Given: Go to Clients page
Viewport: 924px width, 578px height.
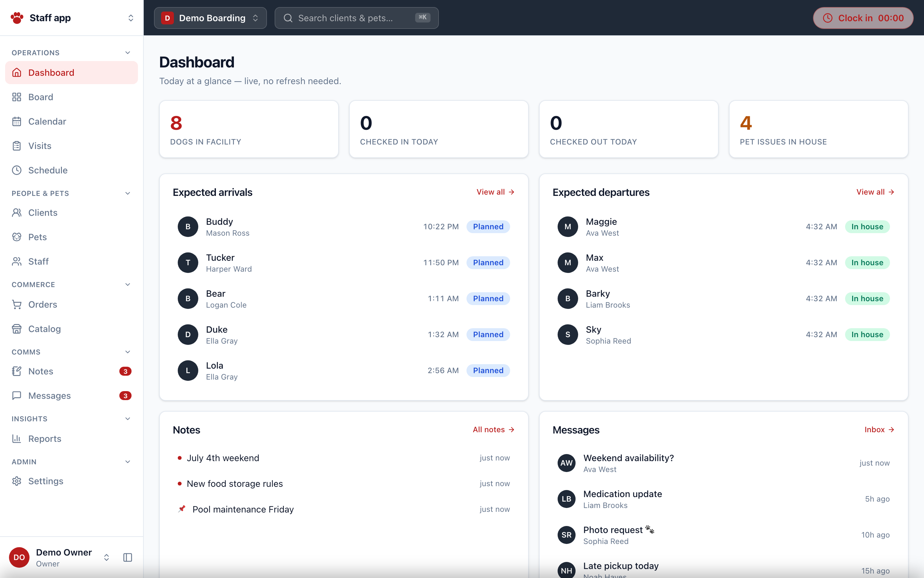Looking at the screenshot, I should tap(72, 213).
